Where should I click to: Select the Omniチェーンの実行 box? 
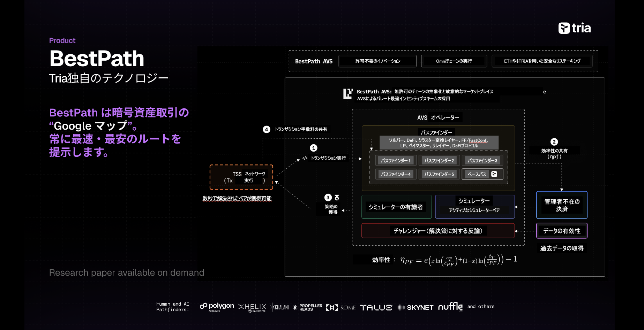(454, 61)
